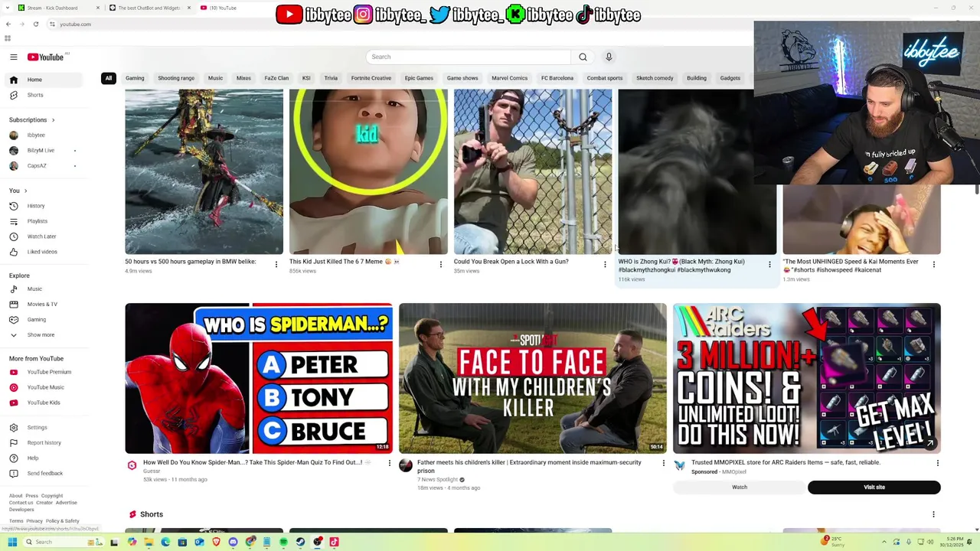Viewport: 980px width, 551px height.
Task: Select the FC Barcelona chip
Action: pos(557,78)
